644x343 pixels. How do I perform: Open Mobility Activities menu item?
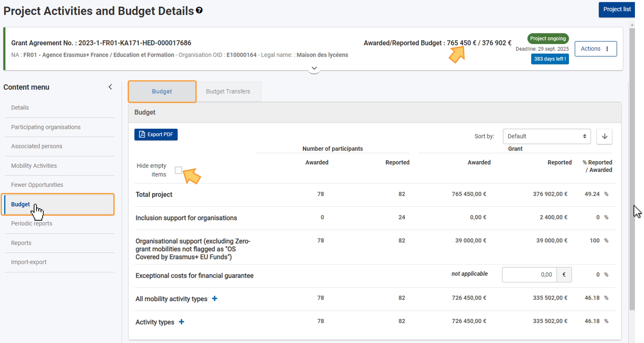coord(60,166)
